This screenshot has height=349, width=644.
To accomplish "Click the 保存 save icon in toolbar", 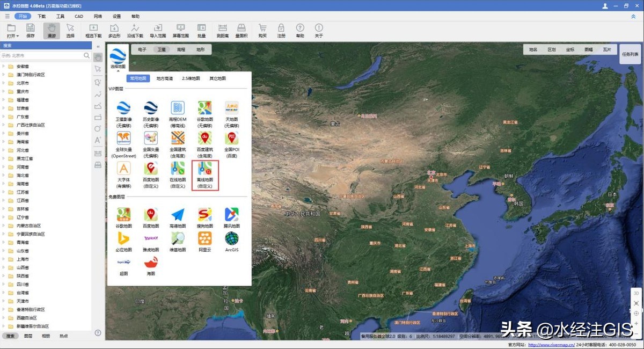I will click(31, 31).
